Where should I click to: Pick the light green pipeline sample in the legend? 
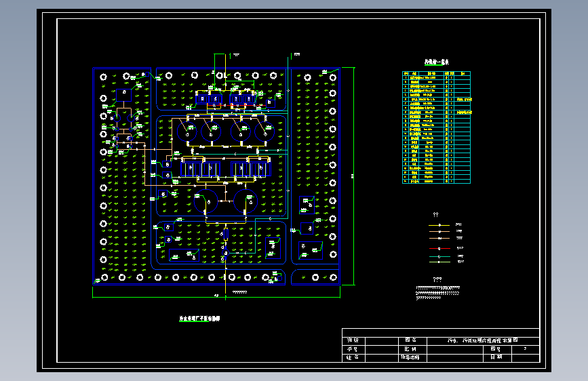click(x=439, y=262)
